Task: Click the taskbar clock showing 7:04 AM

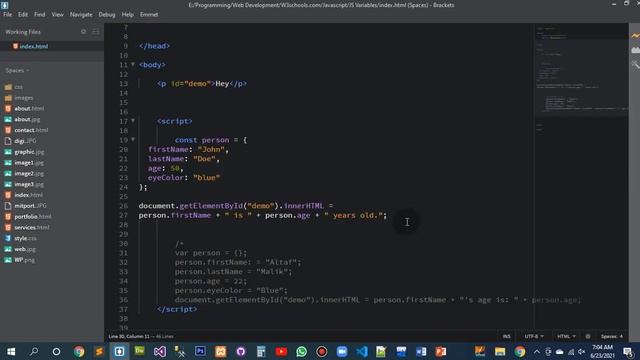Action: coord(602,351)
